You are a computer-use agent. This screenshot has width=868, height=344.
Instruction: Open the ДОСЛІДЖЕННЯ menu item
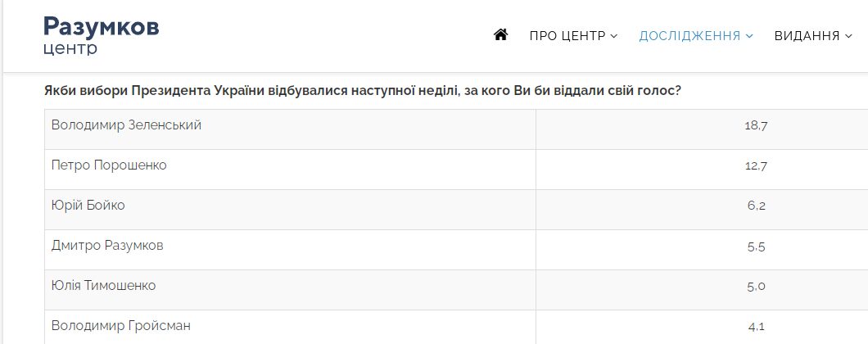click(696, 36)
